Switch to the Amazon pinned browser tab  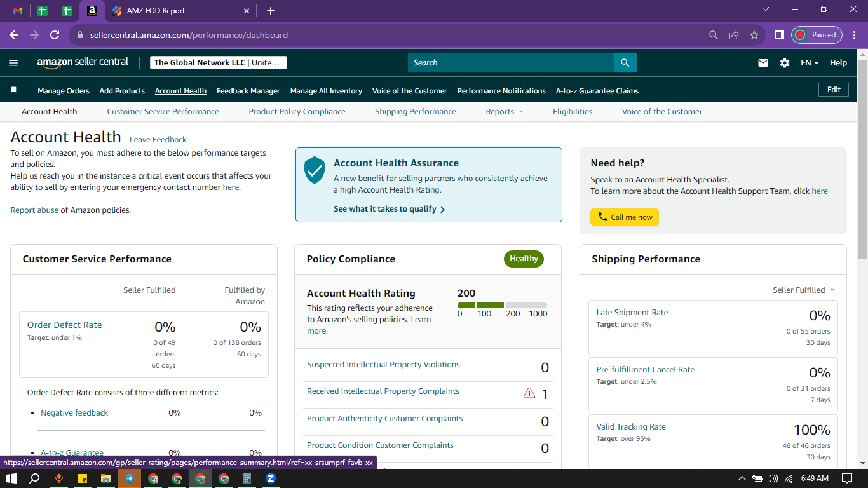(x=92, y=11)
